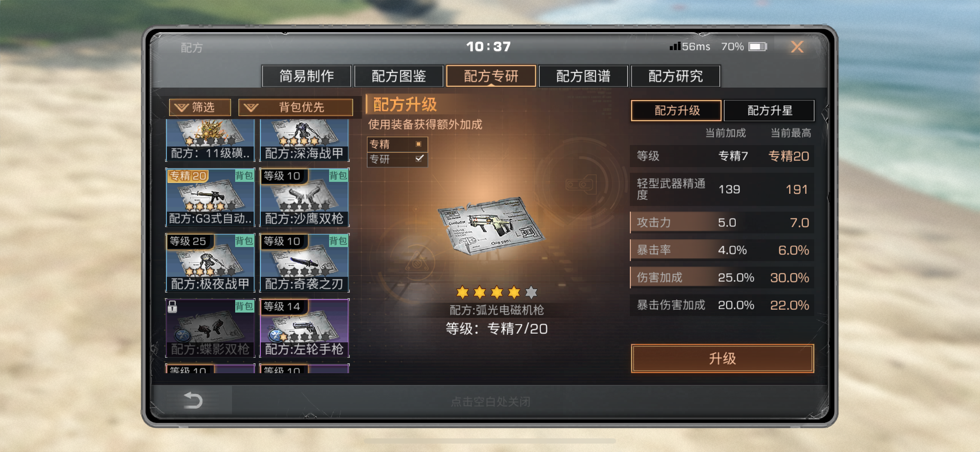The width and height of the screenshot is (980, 452).
Task: Go to the 配方研究 tab
Action: tap(675, 76)
